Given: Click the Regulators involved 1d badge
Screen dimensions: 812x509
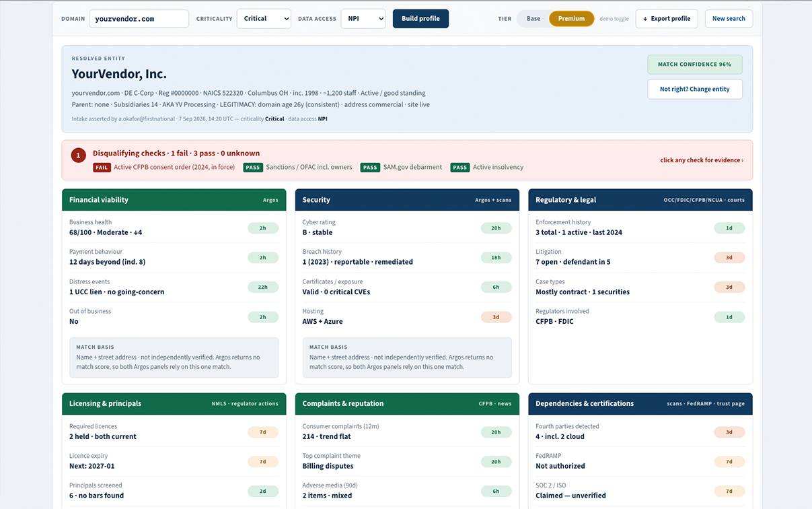Looking at the screenshot, I should tap(729, 316).
